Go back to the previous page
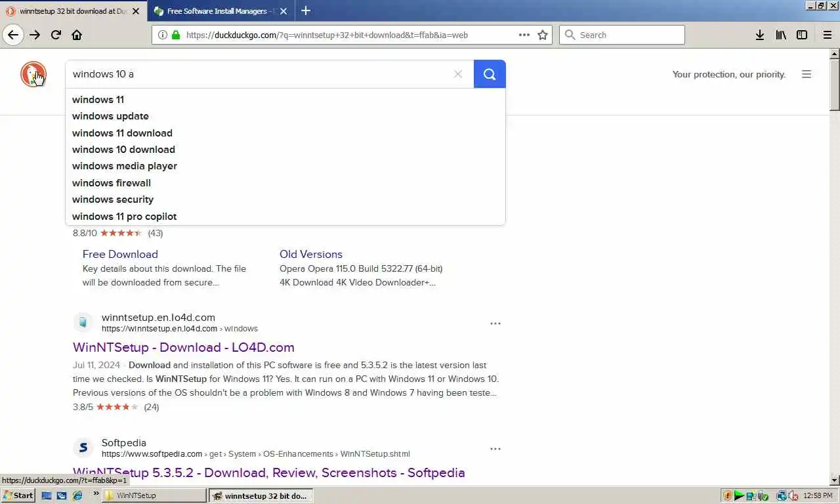 13,35
